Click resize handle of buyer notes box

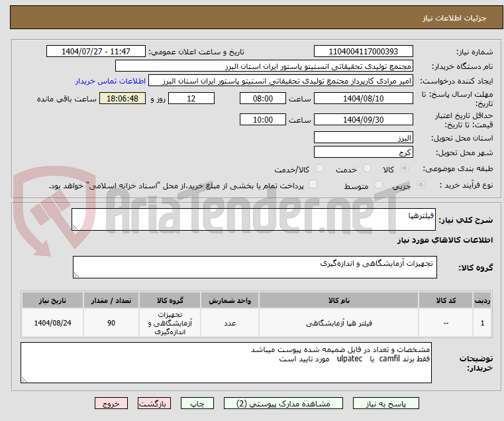(x=24, y=379)
